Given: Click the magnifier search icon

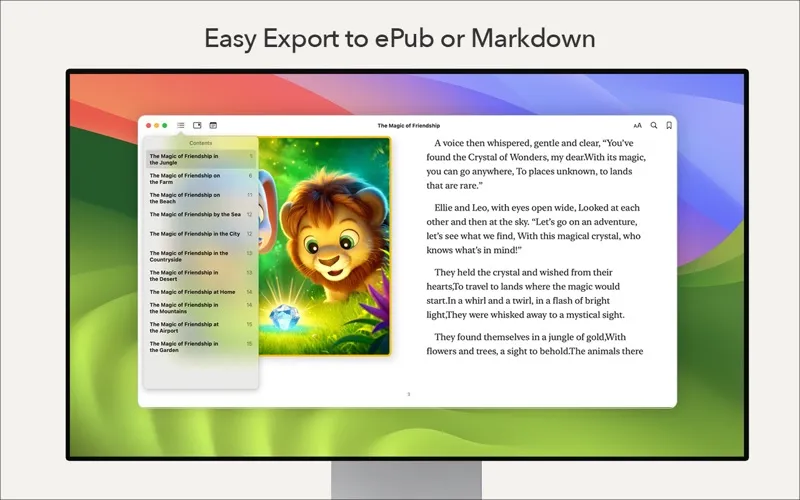Looking at the screenshot, I should (654, 126).
